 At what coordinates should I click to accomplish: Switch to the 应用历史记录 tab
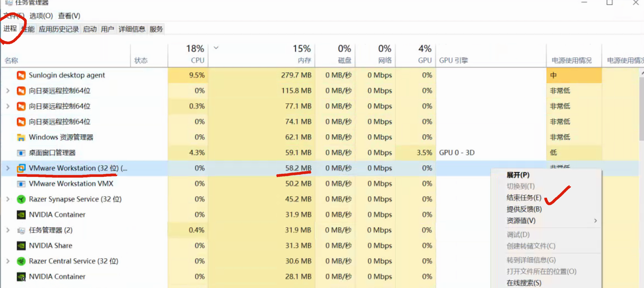coord(59,29)
